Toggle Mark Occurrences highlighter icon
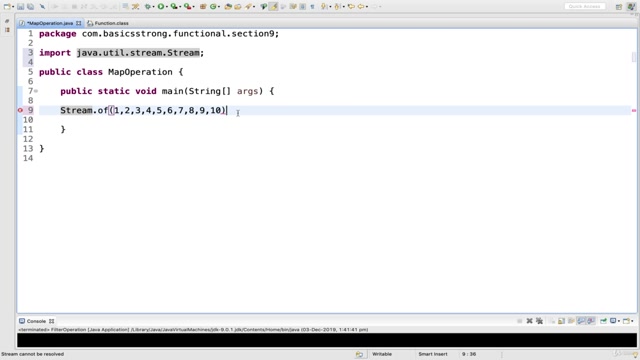Screen dimensions: 640x360 coord(273,7)
